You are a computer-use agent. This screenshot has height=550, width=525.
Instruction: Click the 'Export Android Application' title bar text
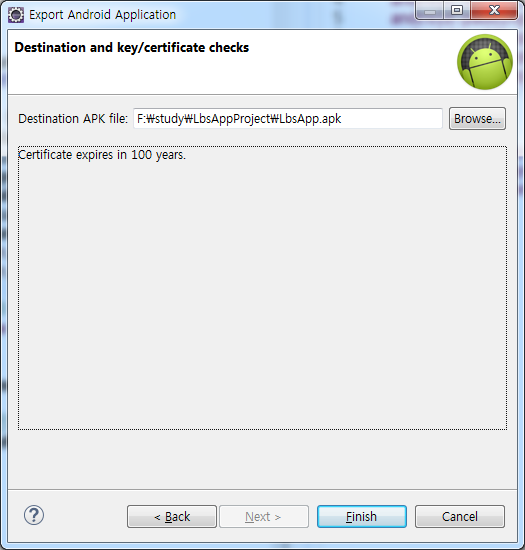pyautogui.click(x=102, y=15)
